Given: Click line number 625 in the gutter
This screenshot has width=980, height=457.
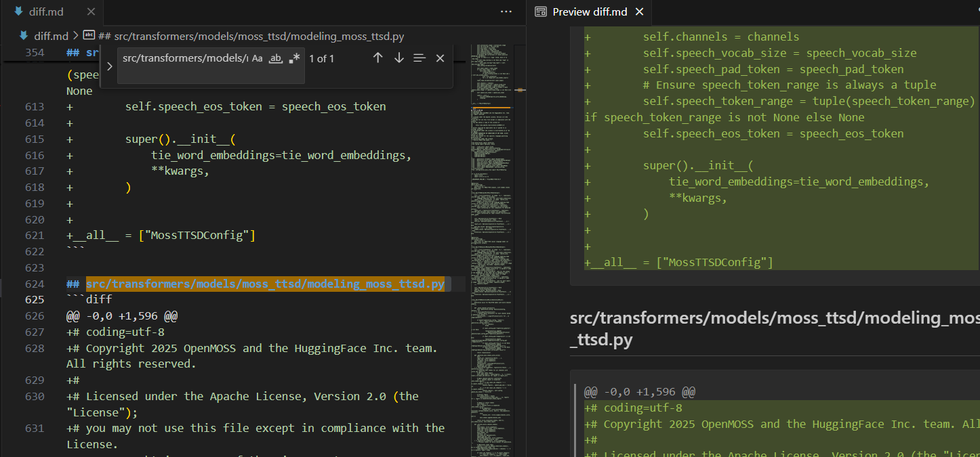Looking at the screenshot, I should (34, 299).
